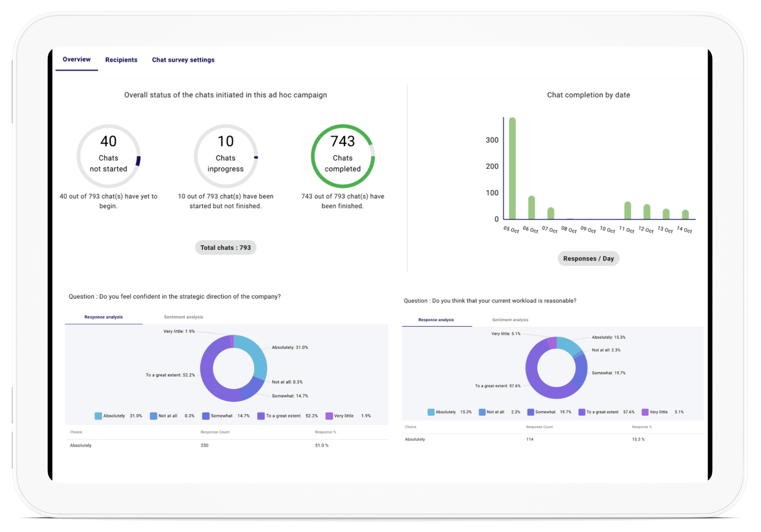Open Sentiment analysis for workload question
The width and height of the screenshot is (761, 532).
tap(510, 320)
